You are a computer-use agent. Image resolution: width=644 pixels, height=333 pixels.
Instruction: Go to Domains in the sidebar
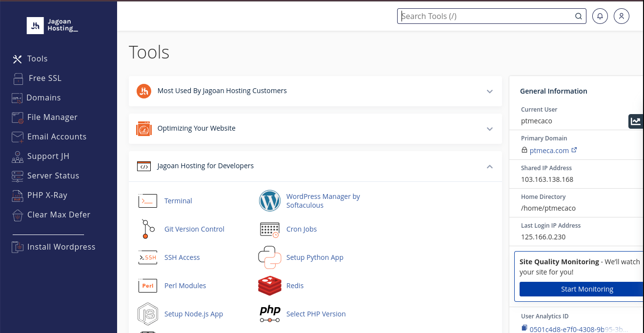tap(36, 98)
